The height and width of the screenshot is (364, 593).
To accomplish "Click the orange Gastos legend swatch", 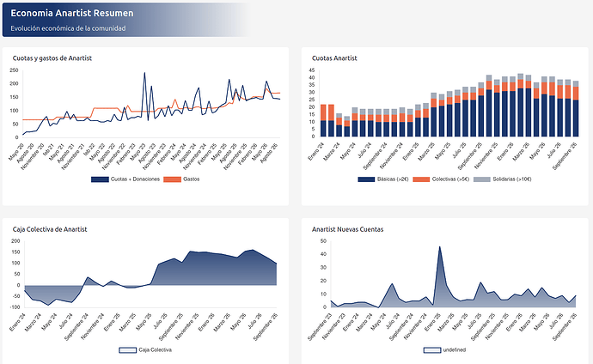I will click(x=172, y=179).
